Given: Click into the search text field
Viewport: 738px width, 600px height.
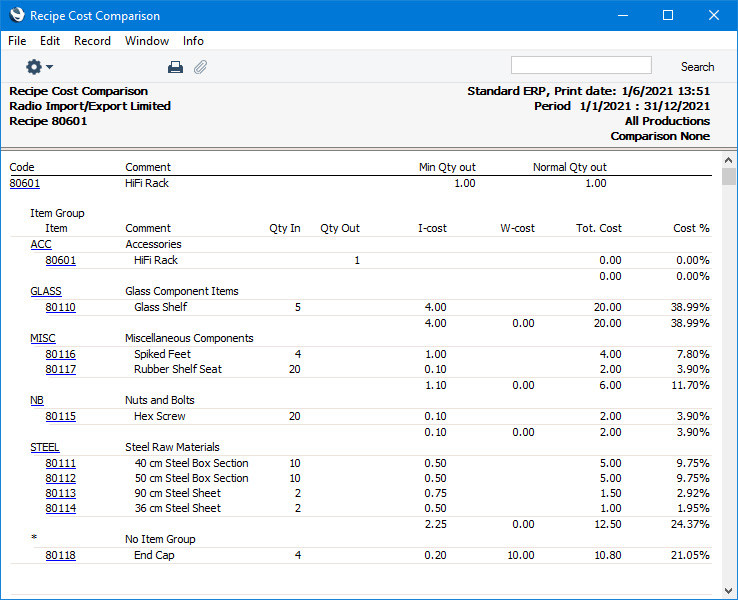Looking at the screenshot, I should tap(580, 66).
